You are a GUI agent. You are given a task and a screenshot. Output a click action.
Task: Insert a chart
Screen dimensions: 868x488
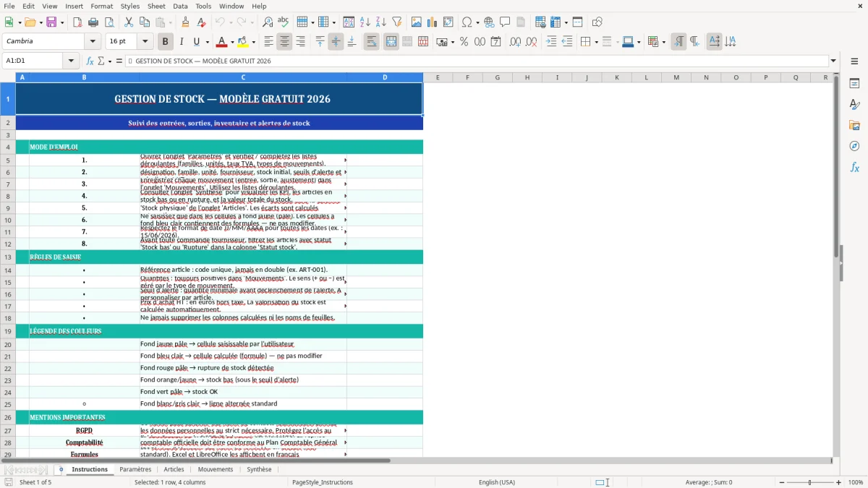coord(433,22)
